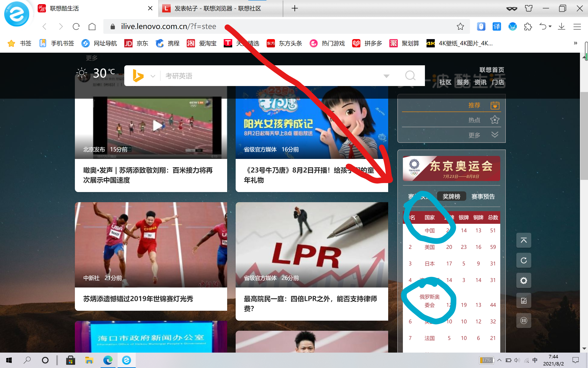This screenshot has height=368, width=588.
Task: Open the 联想首页 link
Action: 492,70
